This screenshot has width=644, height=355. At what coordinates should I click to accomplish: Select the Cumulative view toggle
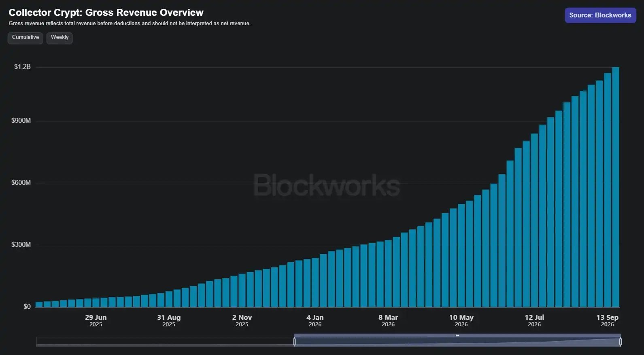[x=26, y=37]
